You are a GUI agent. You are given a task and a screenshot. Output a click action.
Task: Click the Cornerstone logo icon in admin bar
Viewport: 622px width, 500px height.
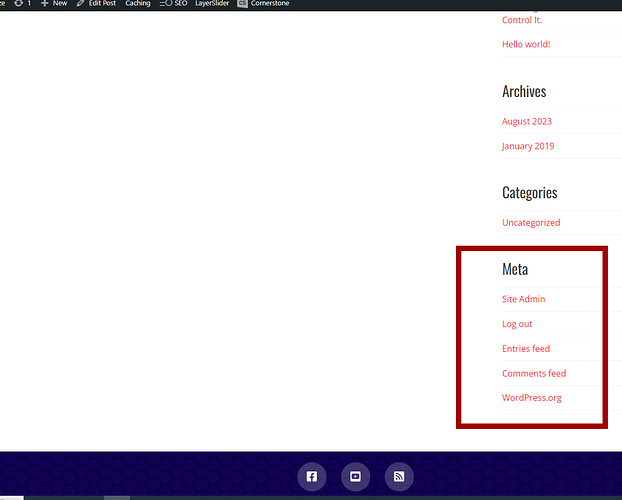point(242,4)
